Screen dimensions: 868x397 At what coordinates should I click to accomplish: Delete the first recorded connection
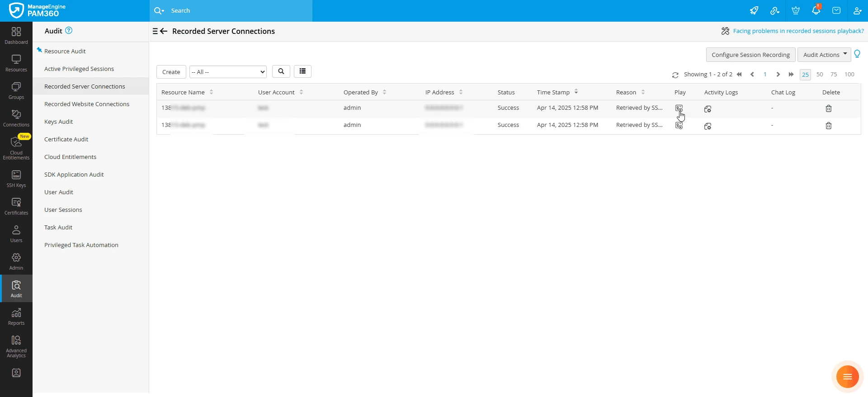click(x=828, y=108)
